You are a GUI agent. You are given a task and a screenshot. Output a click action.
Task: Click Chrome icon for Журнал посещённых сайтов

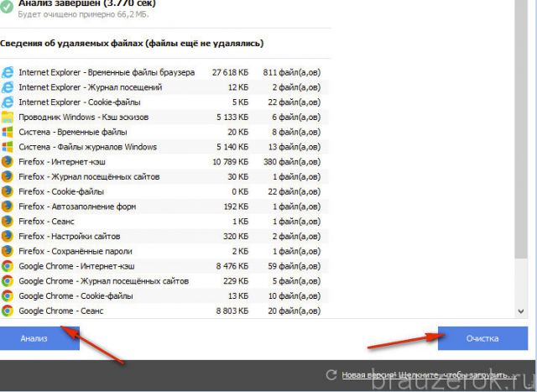coord(8,281)
